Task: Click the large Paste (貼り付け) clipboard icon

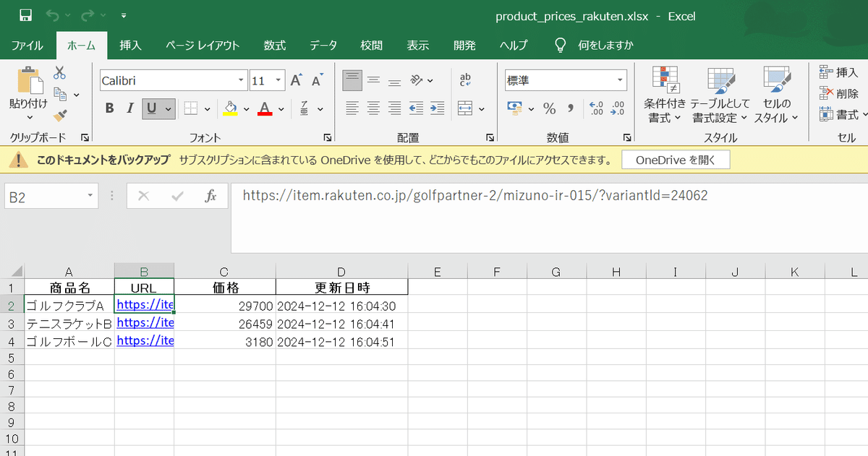Action: [x=29, y=79]
